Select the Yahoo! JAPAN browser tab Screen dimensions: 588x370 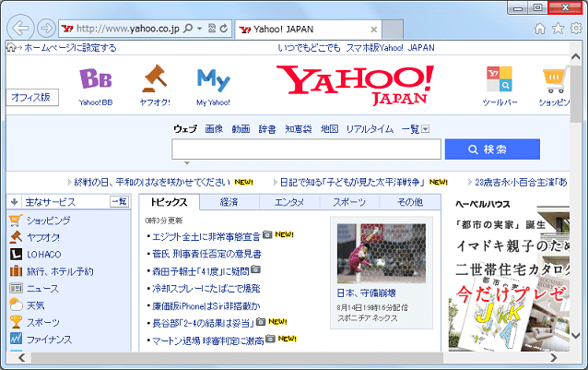(x=308, y=30)
